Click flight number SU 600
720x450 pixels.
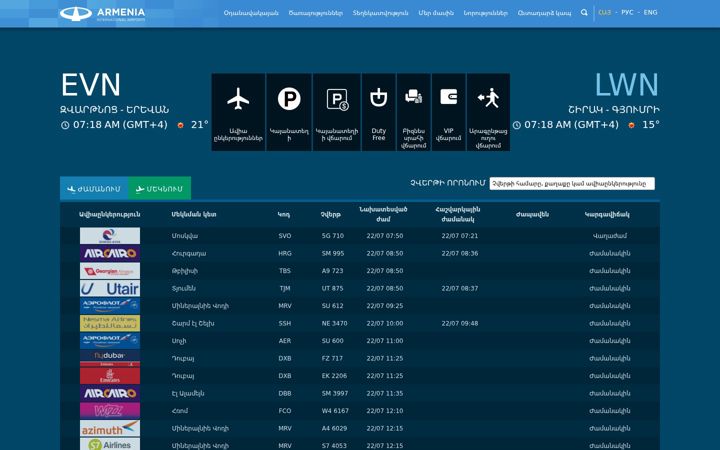(x=332, y=341)
